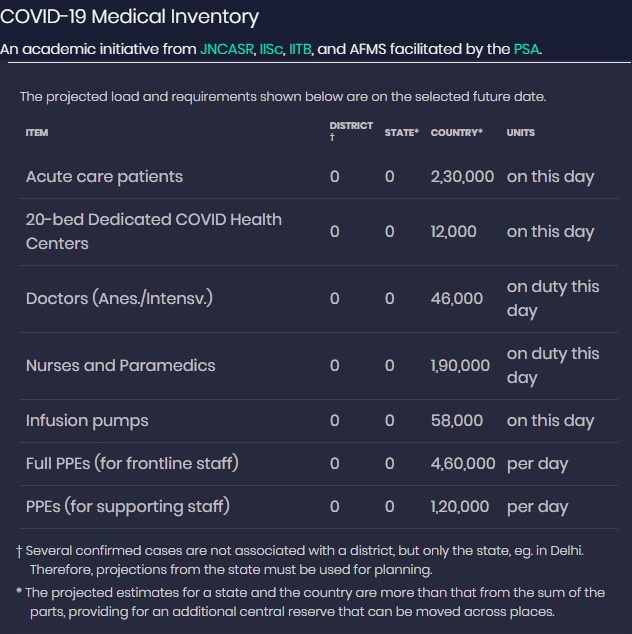Click the COVID-19 Medical Inventory heading
The height and width of the screenshot is (634, 632).
[130, 17]
